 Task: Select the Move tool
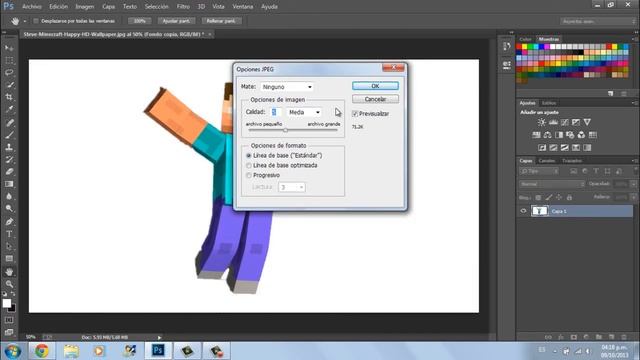9,48
